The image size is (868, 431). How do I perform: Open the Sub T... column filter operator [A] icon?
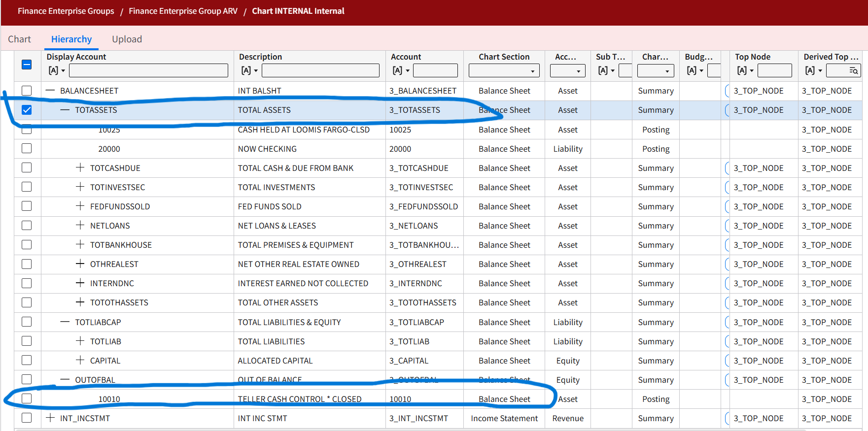click(606, 70)
